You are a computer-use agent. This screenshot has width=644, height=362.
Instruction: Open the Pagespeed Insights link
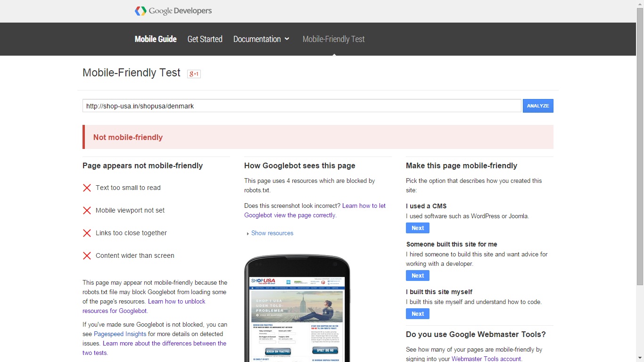pyautogui.click(x=120, y=334)
